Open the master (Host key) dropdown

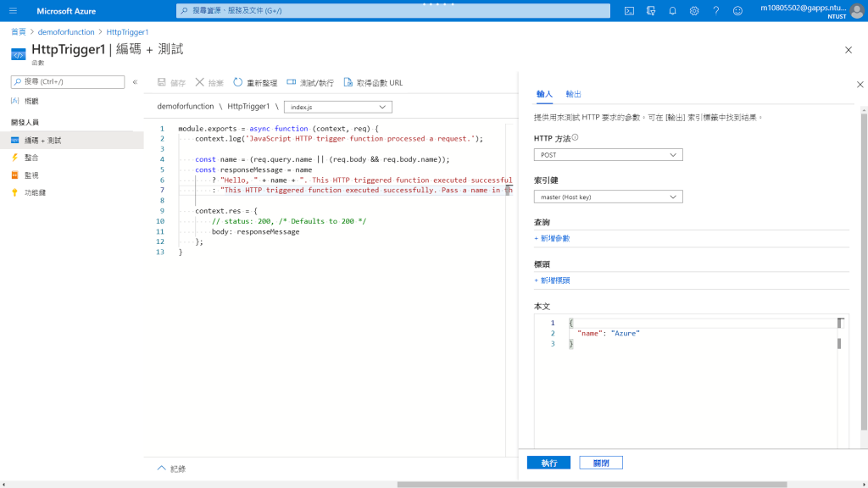[608, 197]
